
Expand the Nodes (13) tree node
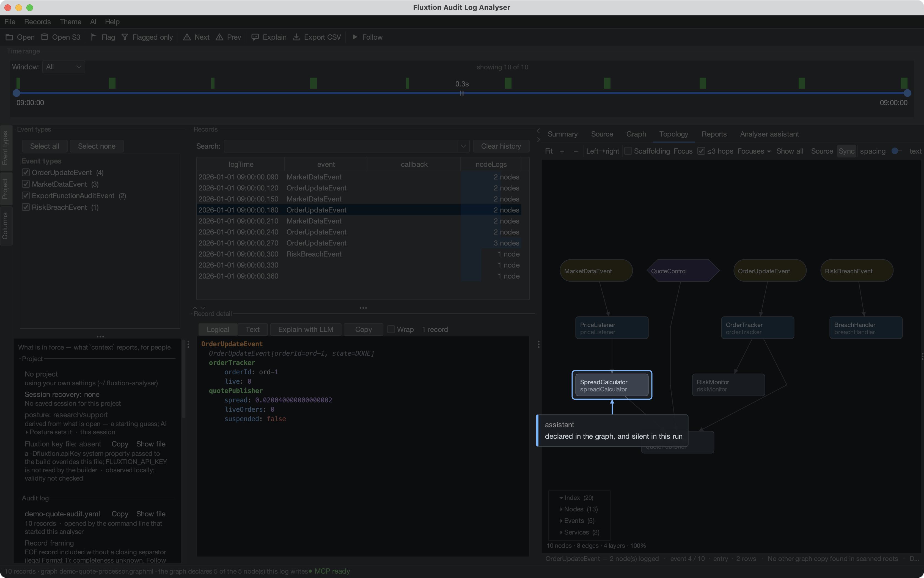561,509
